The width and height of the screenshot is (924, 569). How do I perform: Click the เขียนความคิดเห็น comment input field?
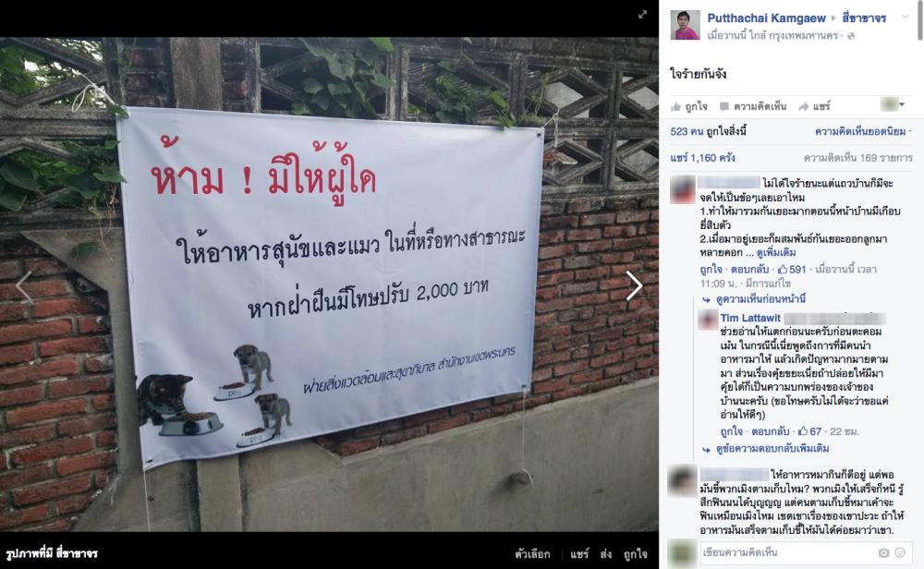point(787,552)
